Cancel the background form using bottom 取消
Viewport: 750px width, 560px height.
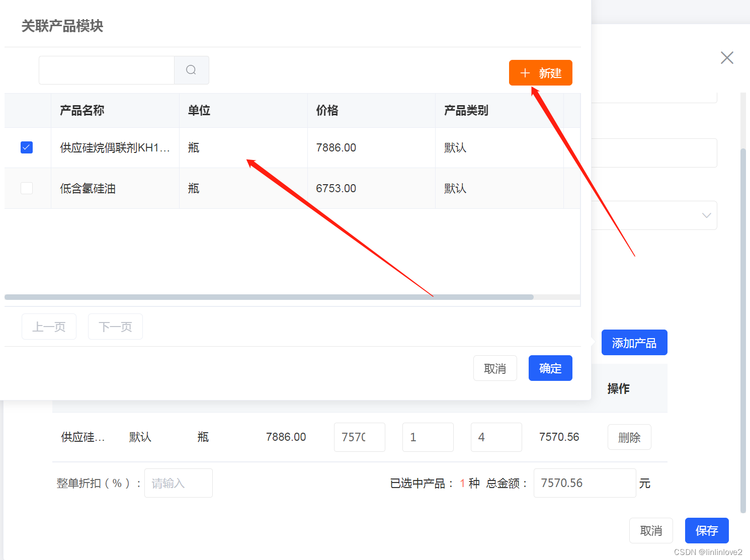(651, 530)
